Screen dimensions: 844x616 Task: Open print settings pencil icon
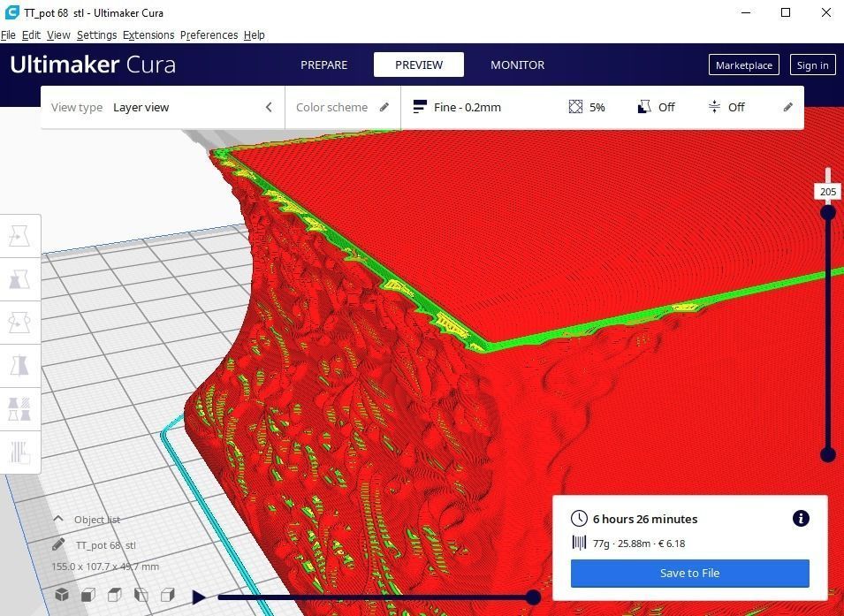[787, 107]
